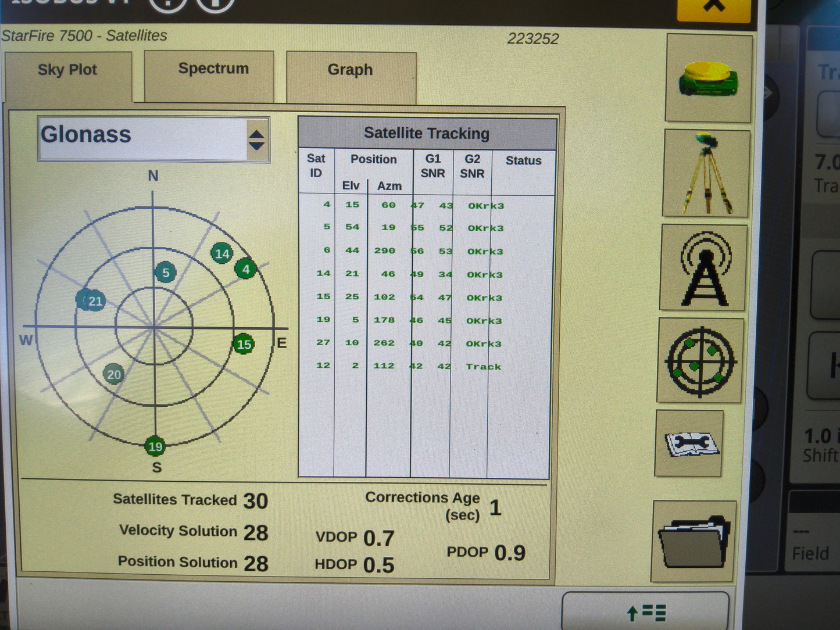Click the HDOP value 0.5
840x630 pixels.
tap(378, 565)
